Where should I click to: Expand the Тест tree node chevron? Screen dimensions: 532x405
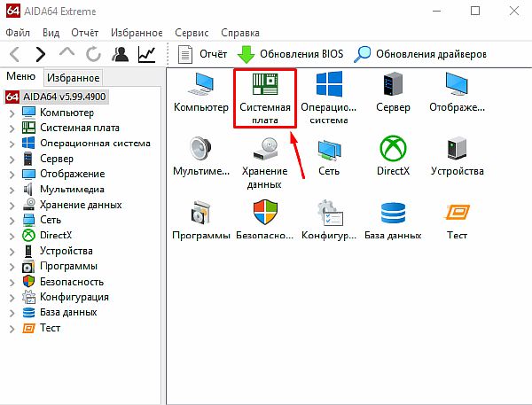tap(12, 329)
